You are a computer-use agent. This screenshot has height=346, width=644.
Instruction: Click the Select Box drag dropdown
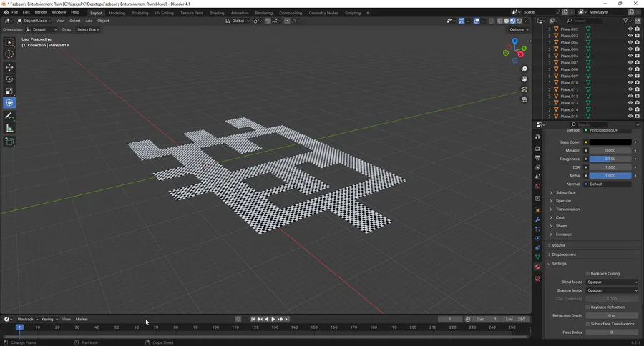pyautogui.click(x=88, y=29)
